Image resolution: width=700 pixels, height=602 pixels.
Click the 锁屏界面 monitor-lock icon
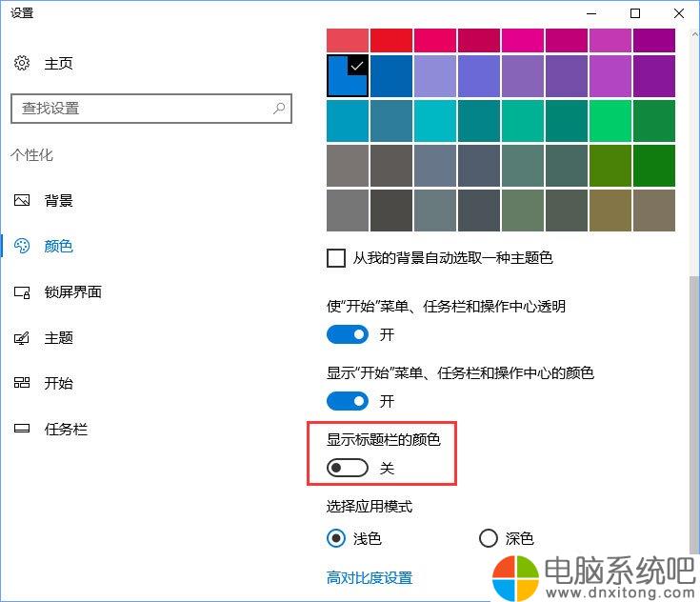pos(21,292)
